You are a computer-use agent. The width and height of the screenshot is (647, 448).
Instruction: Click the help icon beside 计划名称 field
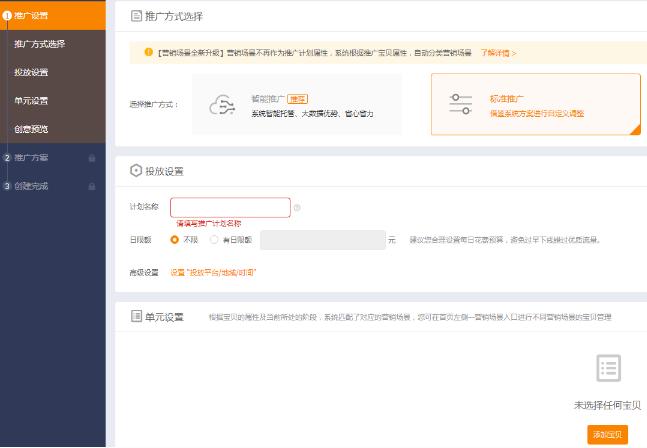point(297,208)
